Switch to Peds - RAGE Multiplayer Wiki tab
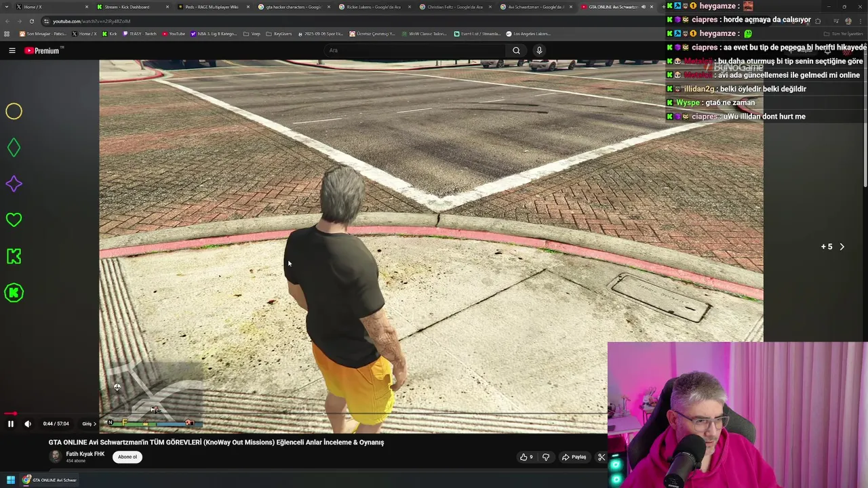This screenshot has height=488, width=868. coord(212,7)
